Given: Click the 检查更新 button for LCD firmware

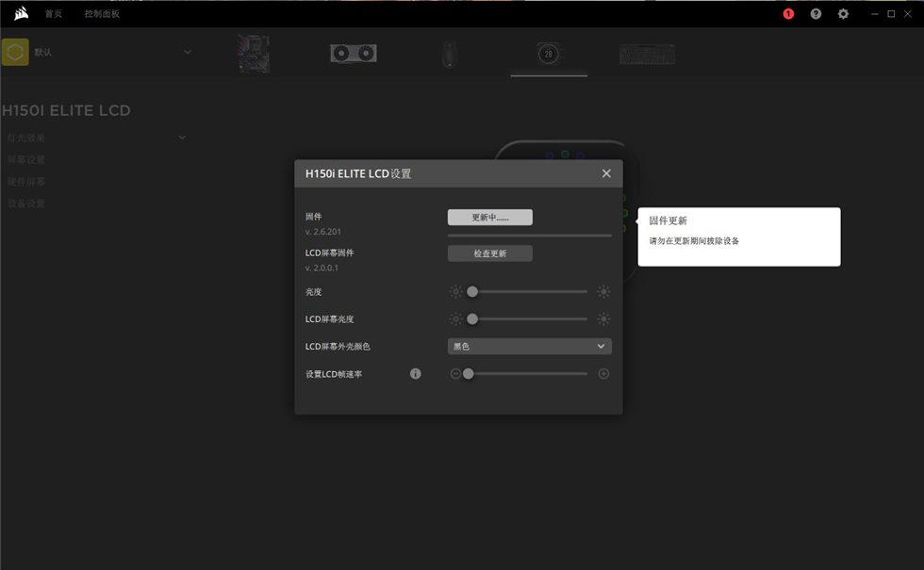Looking at the screenshot, I should (489, 253).
